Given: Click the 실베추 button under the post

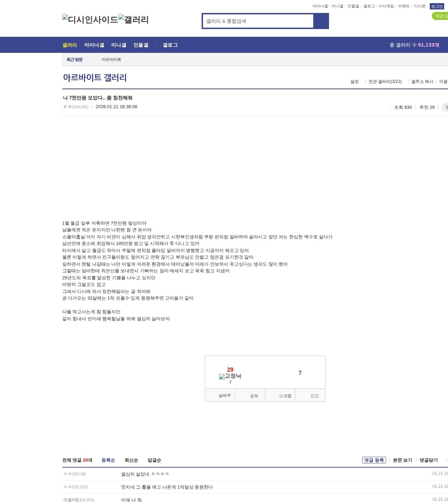Looking at the screenshot, I should tap(224, 395).
